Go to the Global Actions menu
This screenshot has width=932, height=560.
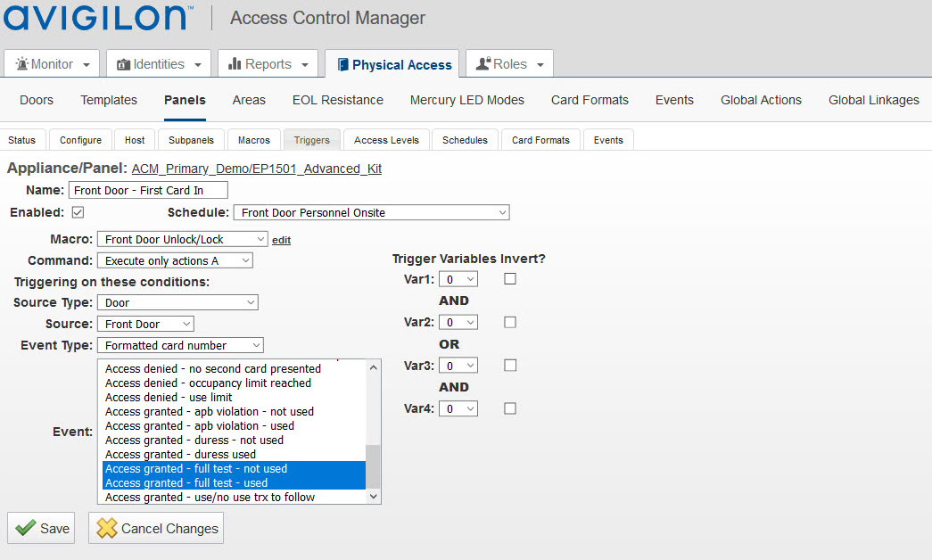(761, 100)
